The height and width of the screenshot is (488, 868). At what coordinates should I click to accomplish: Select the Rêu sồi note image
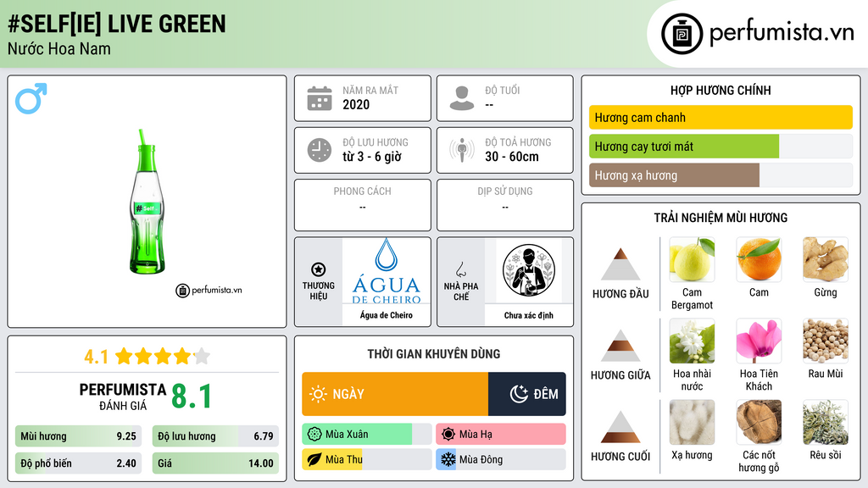point(826,422)
